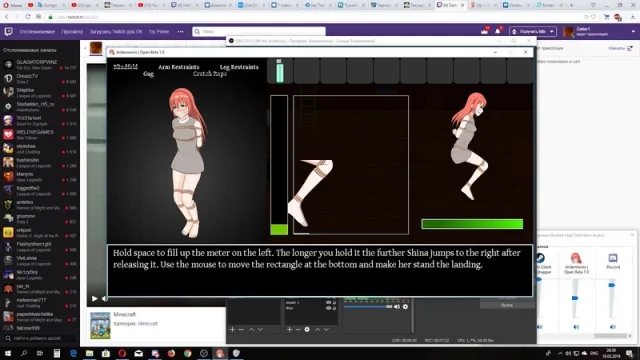Toggle visibility eye of second OBS source

[x=328, y=308]
